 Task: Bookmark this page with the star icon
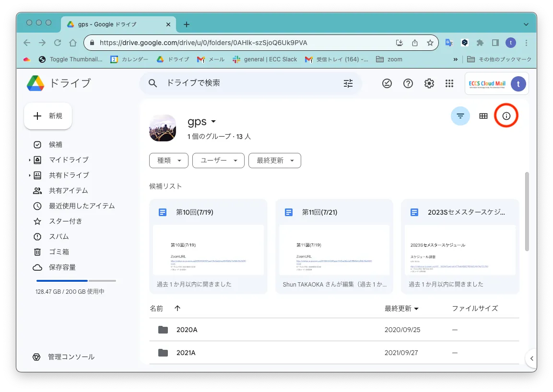point(430,43)
